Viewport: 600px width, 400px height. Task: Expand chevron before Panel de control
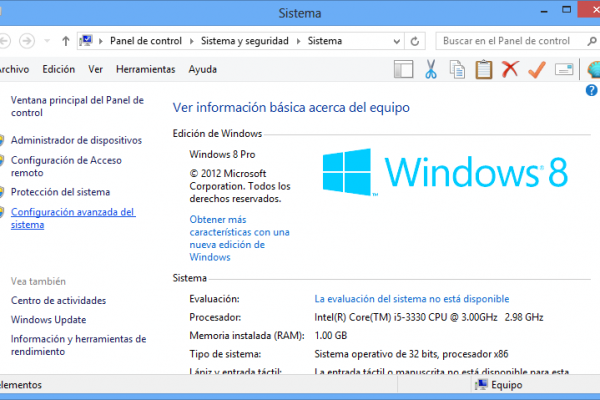pos(101,41)
